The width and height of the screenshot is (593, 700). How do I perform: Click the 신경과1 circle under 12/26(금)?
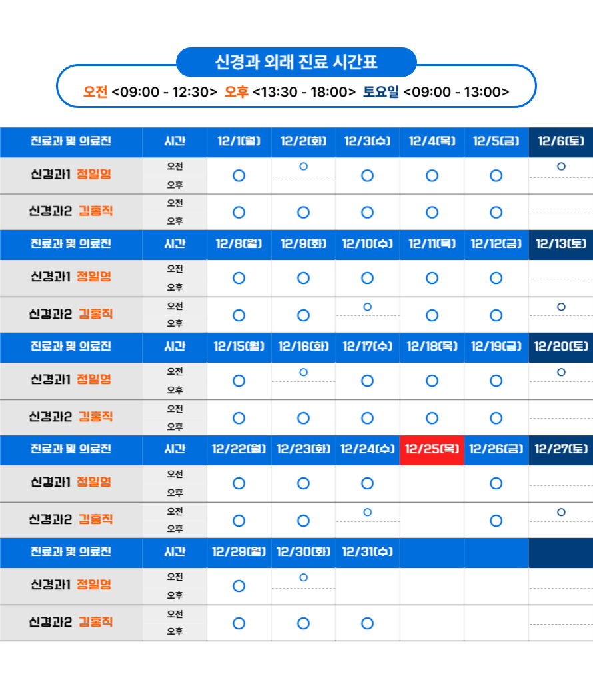click(x=496, y=483)
